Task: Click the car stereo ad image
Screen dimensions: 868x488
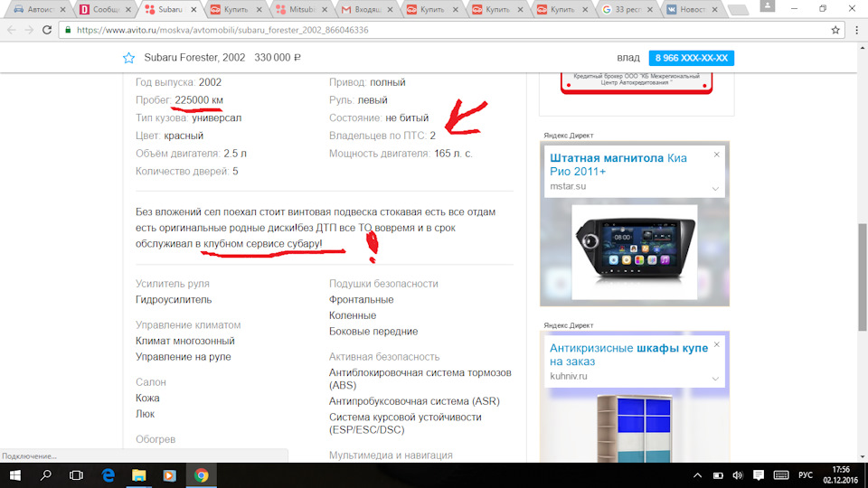Action: point(635,252)
